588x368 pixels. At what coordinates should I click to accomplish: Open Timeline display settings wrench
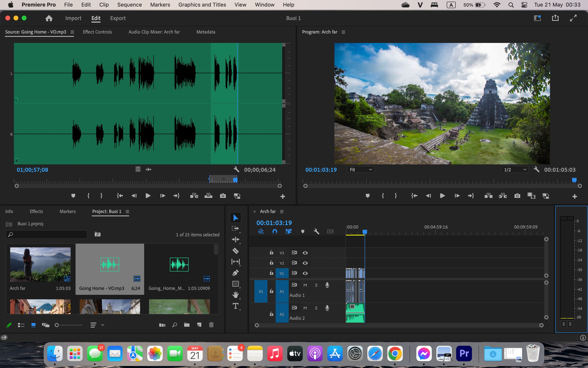(x=316, y=231)
